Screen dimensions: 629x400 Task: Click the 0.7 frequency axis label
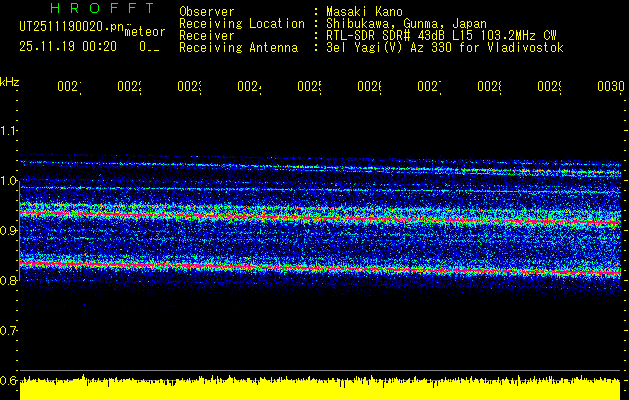8,331
